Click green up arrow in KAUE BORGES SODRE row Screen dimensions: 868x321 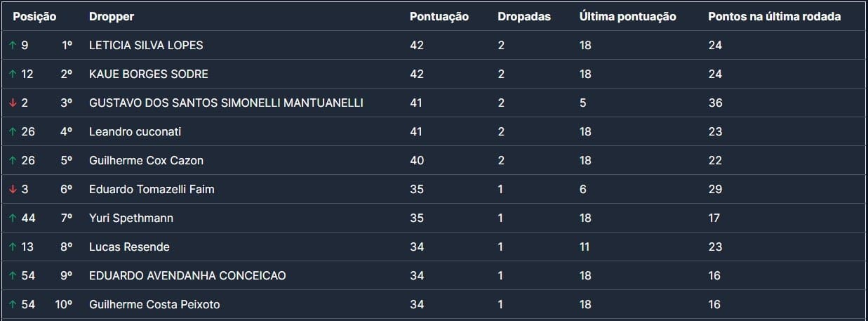[x=12, y=74]
